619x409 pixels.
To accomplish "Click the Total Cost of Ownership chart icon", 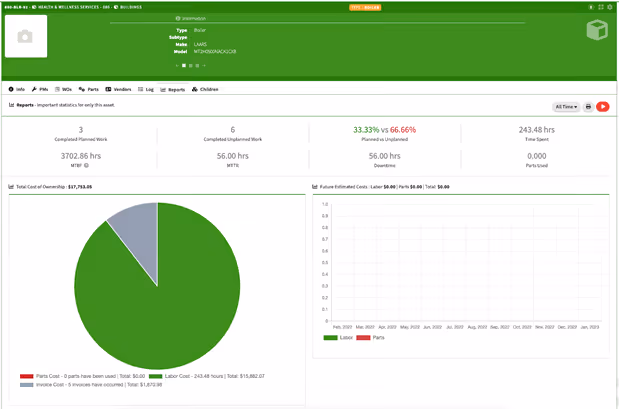I will (11, 187).
